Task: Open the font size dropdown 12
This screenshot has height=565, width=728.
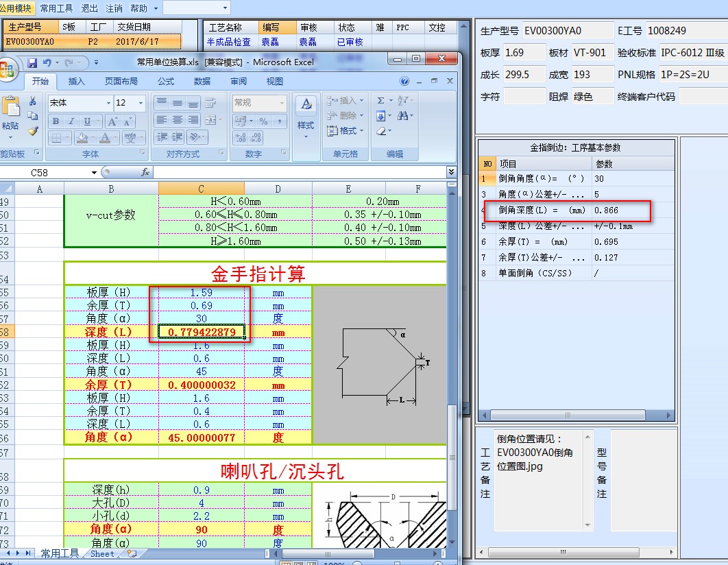Action: tap(141, 103)
